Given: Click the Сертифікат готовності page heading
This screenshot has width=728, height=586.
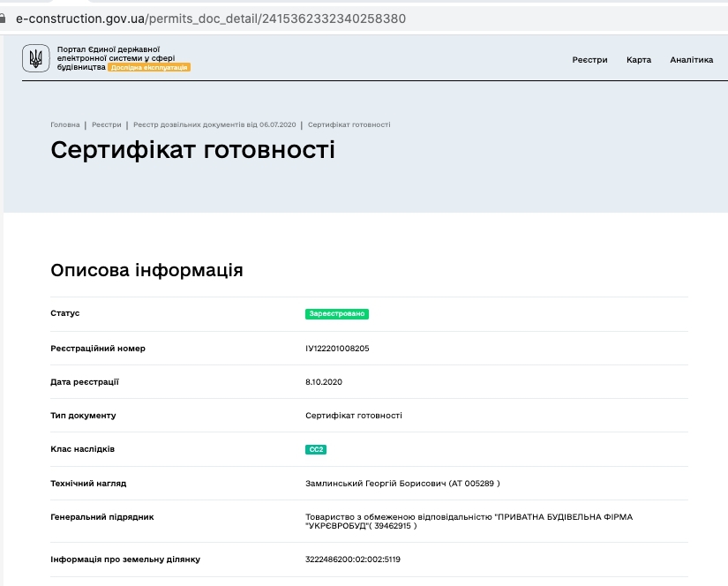Looking at the screenshot, I should tap(192, 150).
